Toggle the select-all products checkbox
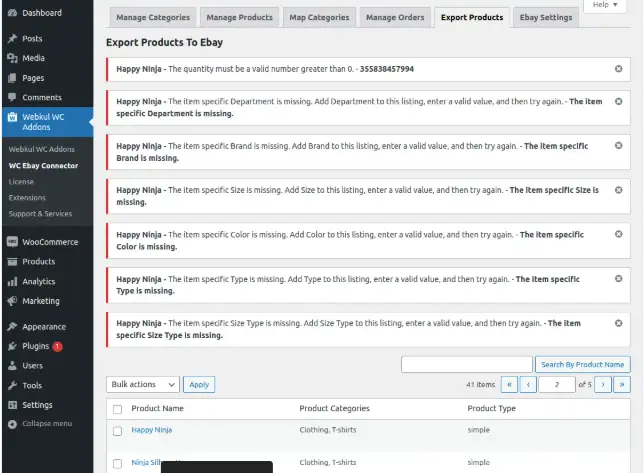Image resolution: width=643 pixels, height=473 pixels. coord(117,409)
